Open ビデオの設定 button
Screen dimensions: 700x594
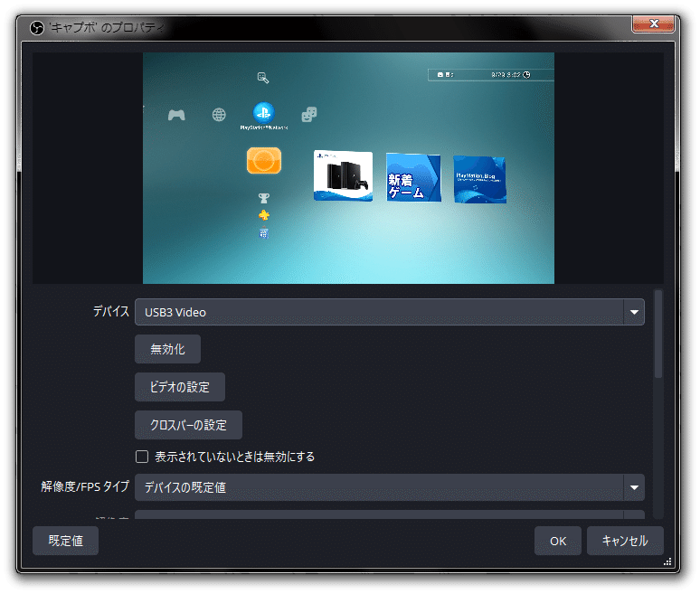tap(179, 387)
